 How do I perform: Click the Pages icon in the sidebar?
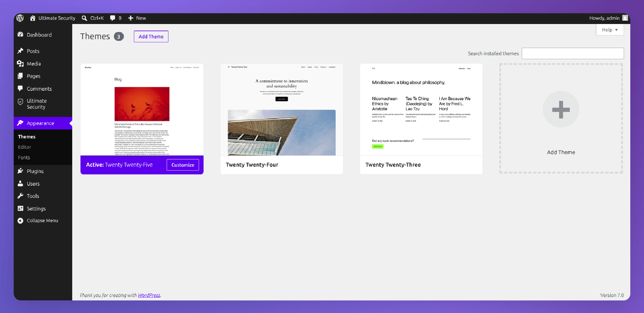pos(20,76)
